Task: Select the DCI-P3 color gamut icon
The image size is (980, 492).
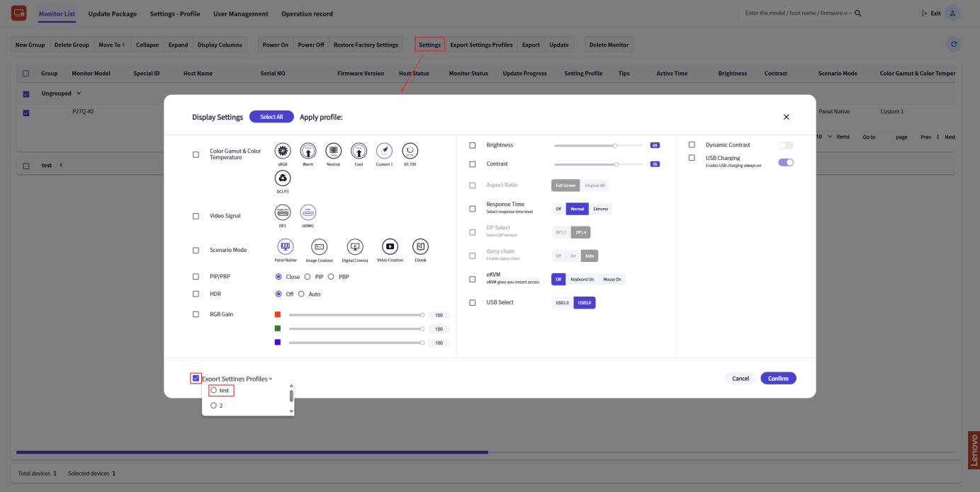Action: point(283,180)
